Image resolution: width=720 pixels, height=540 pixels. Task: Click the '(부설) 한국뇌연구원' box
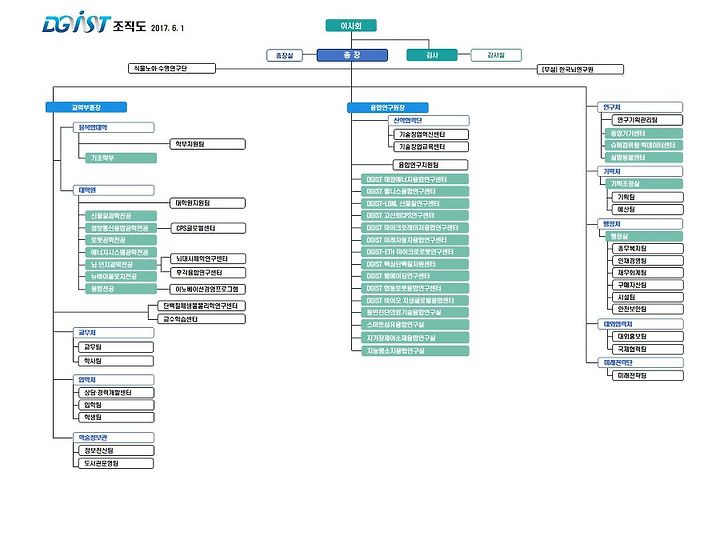point(580,69)
